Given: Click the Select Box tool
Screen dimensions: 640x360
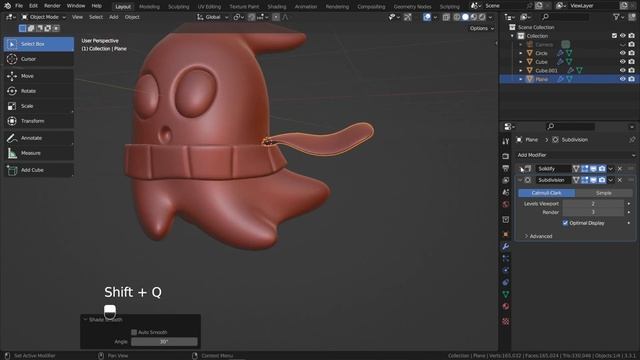Looking at the screenshot, I should pos(39,44).
